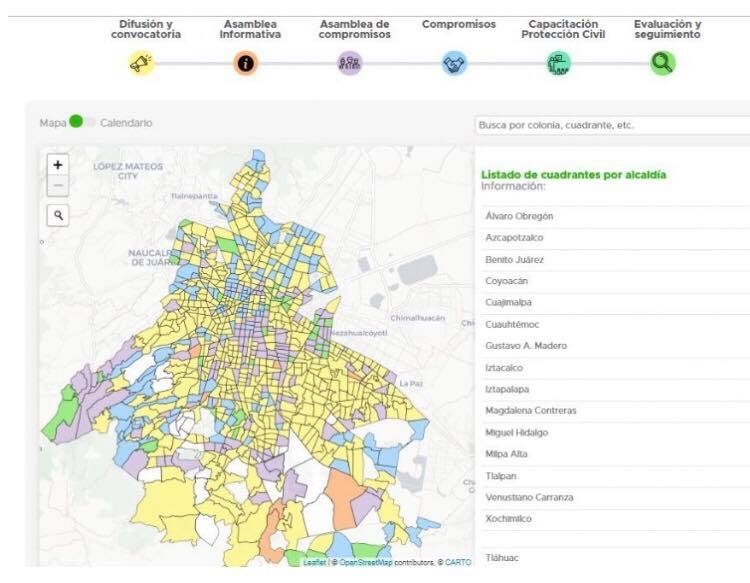
Task: Expand the Cuauhtémoc alcaldía entry
Action: pos(615,324)
